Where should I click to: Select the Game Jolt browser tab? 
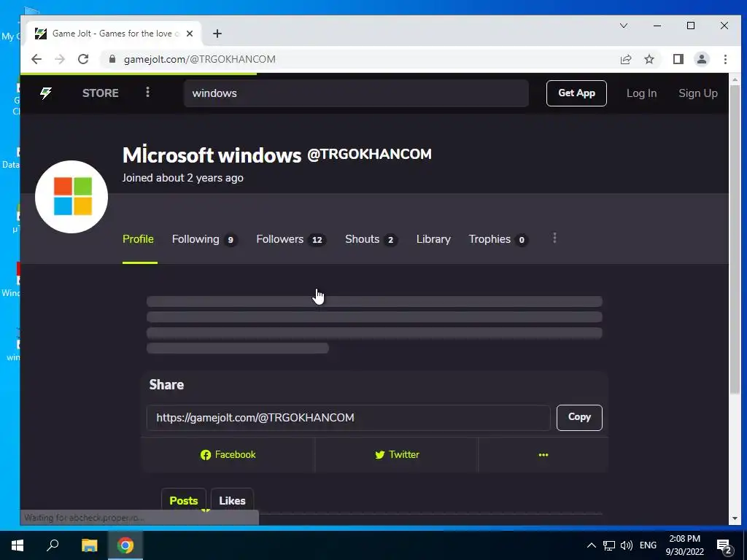point(115,34)
